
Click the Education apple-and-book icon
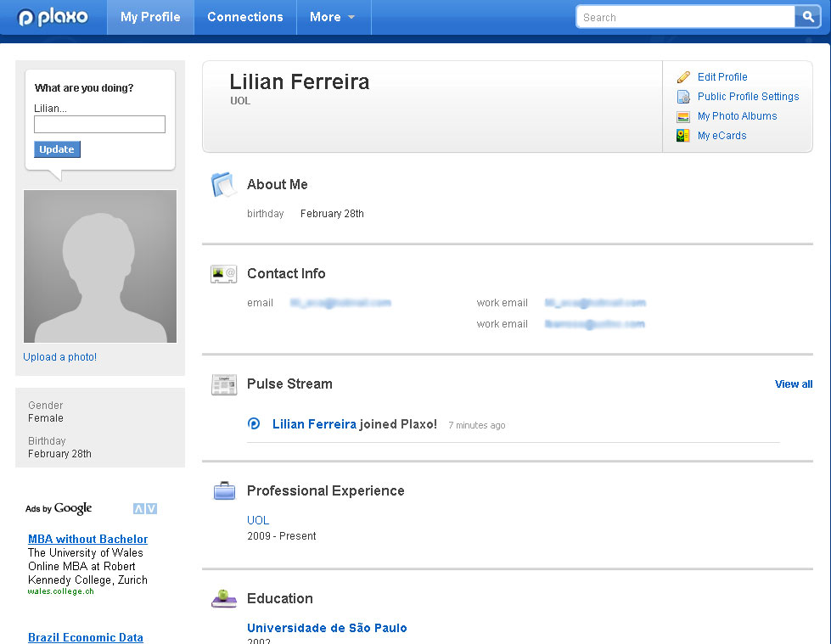click(x=223, y=598)
